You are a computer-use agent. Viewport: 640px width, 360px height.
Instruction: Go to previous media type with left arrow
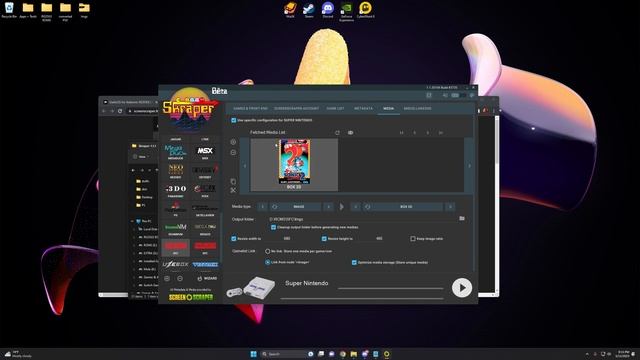coord(262,207)
